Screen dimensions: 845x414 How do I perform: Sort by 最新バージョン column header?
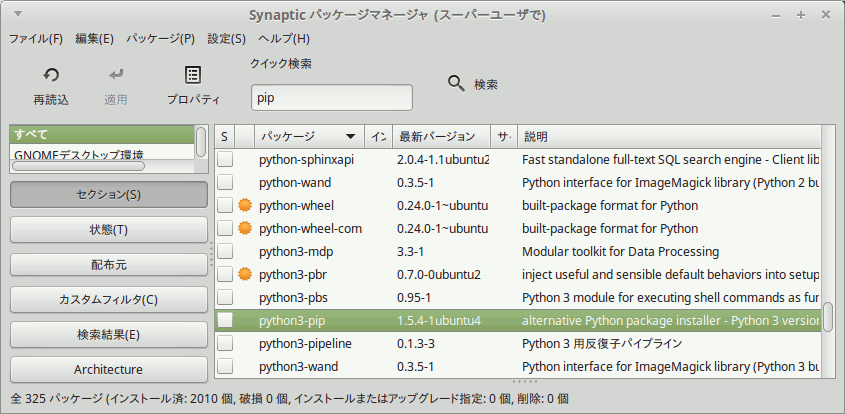click(x=441, y=137)
